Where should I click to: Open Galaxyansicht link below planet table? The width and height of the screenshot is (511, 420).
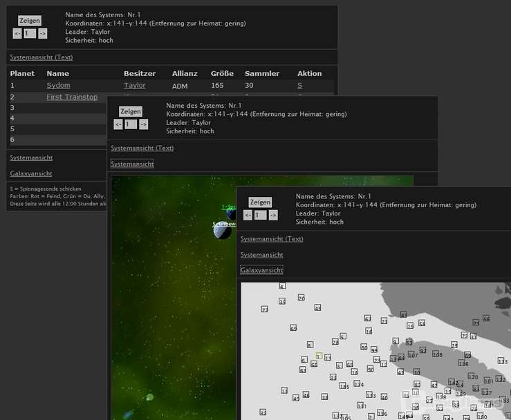31,173
